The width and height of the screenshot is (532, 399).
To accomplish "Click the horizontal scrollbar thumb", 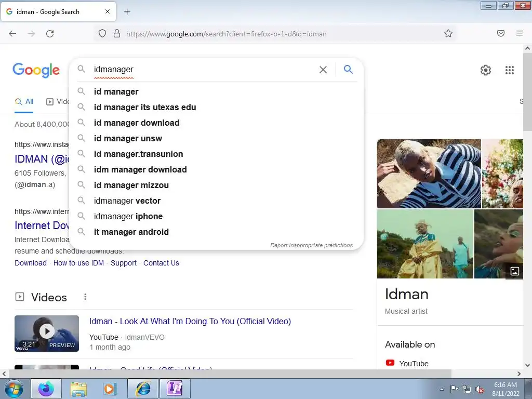I will [x=230, y=374].
